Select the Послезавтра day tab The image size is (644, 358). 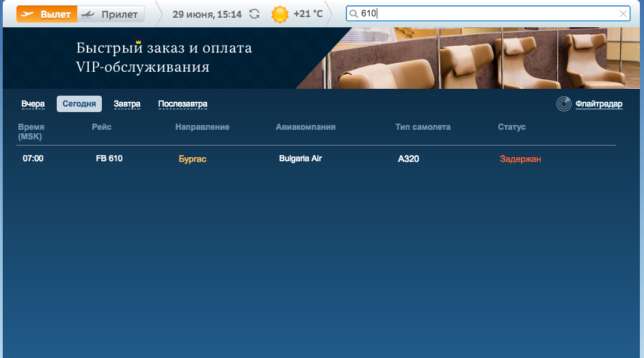183,104
